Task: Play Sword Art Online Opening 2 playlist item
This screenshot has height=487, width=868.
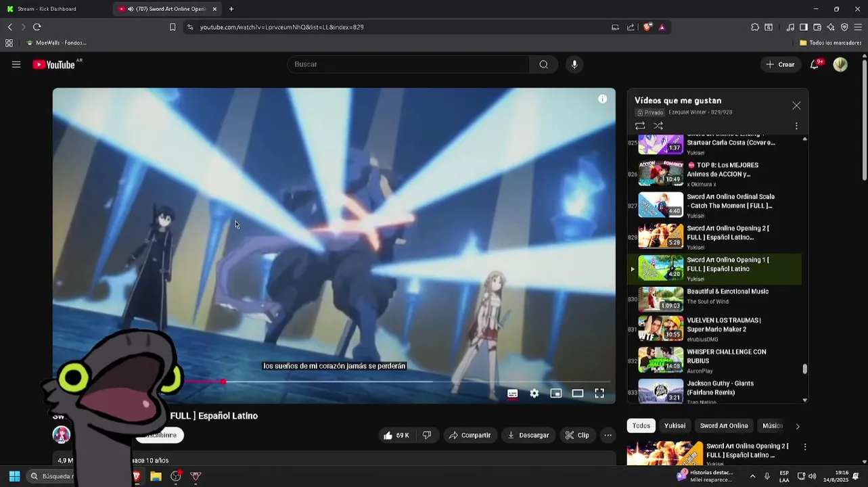Action: pos(714,237)
